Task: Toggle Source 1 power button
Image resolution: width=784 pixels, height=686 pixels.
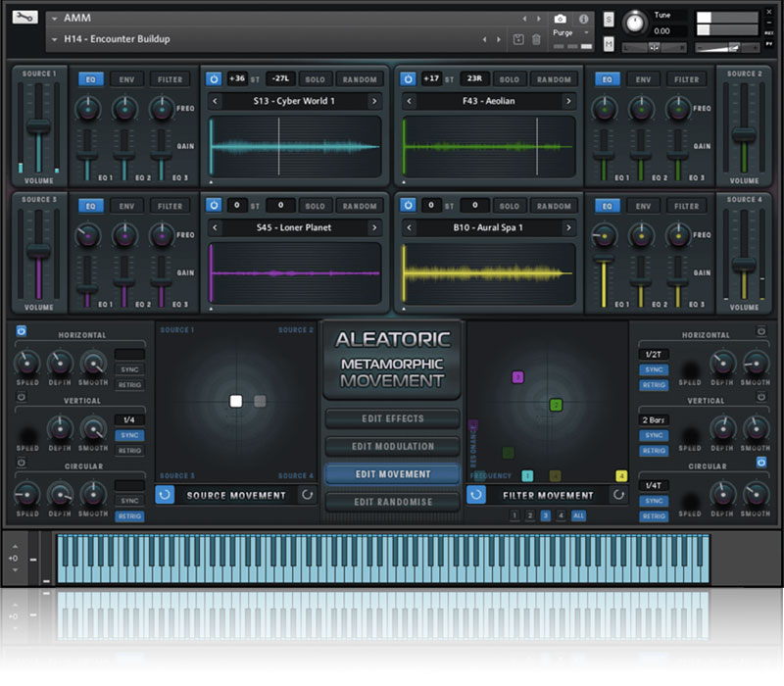Action: pyautogui.click(x=214, y=79)
